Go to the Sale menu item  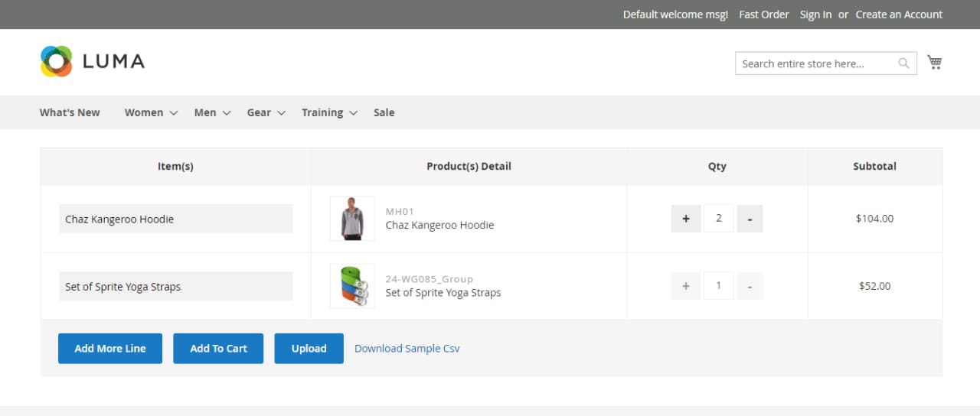[x=384, y=112]
